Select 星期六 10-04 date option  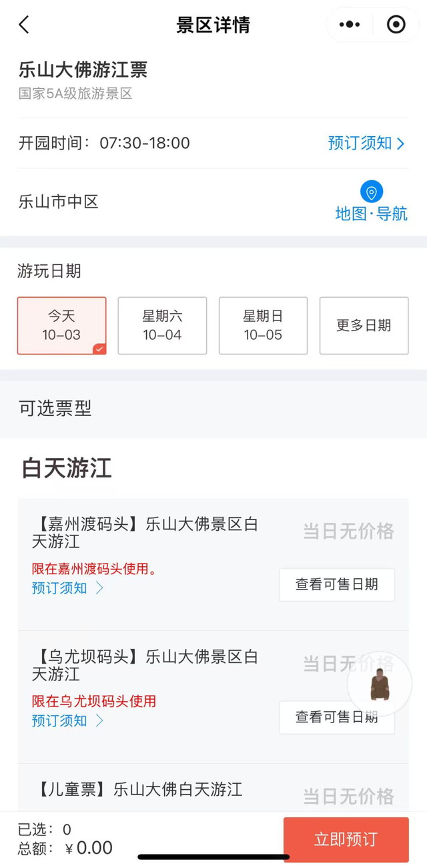[x=162, y=325]
